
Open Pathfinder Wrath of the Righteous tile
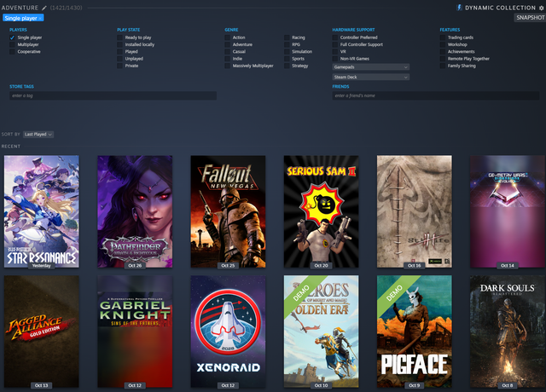click(x=135, y=211)
